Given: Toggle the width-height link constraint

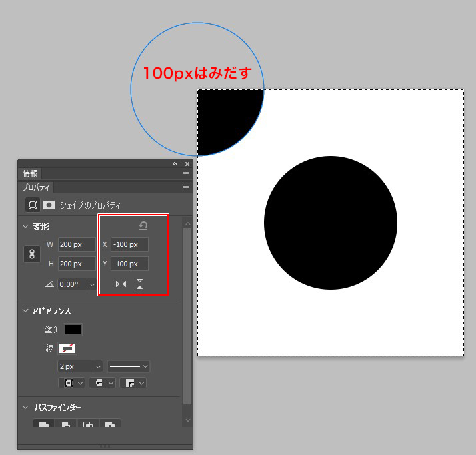Looking at the screenshot, I should pos(34,254).
